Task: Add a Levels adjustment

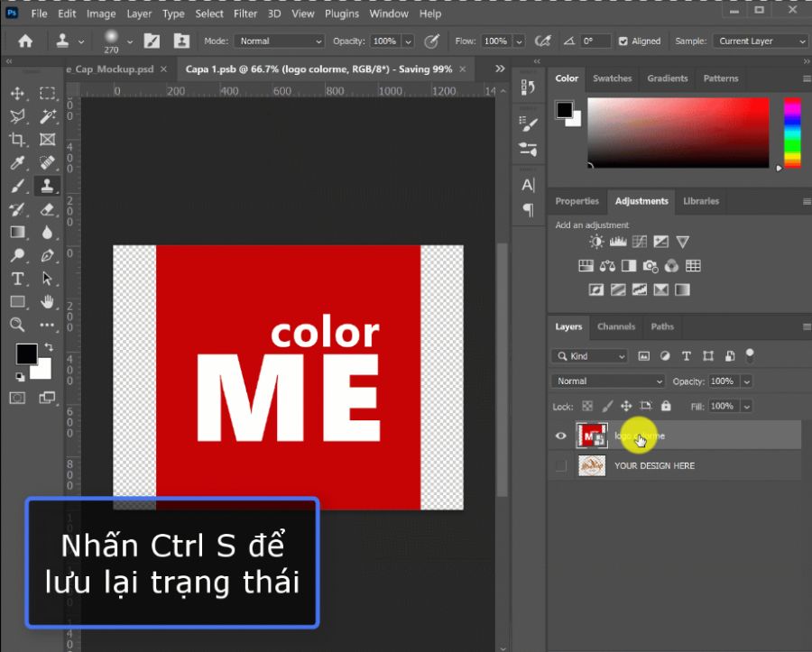Action: pyautogui.click(x=618, y=242)
